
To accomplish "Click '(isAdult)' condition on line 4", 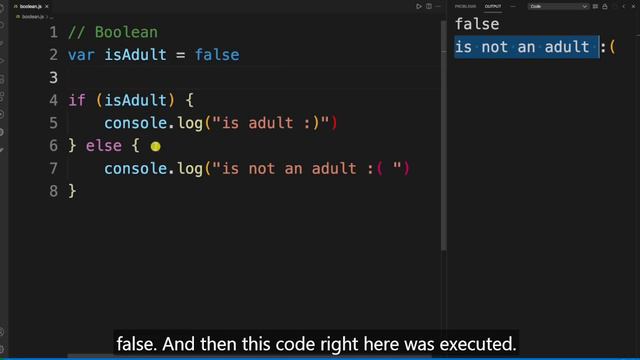I will point(136,100).
